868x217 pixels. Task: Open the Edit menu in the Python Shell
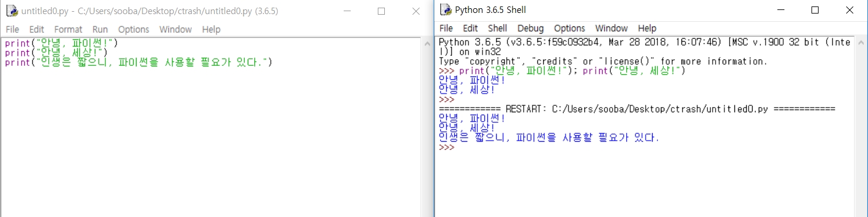(470, 28)
